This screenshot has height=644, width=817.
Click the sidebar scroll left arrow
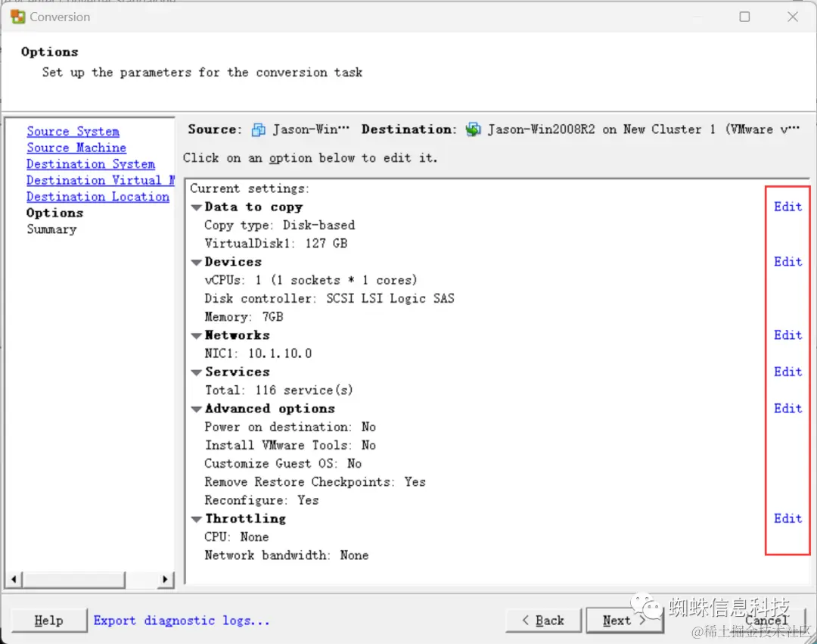click(x=14, y=579)
